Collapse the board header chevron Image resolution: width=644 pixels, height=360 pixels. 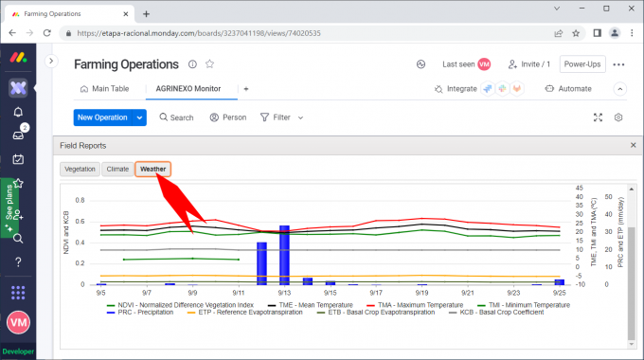point(619,89)
